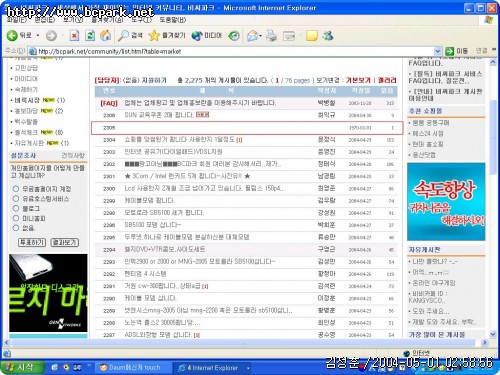Click the Refresh page icon
This screenshot has width=500, height=375.
(x=90, y=35)
